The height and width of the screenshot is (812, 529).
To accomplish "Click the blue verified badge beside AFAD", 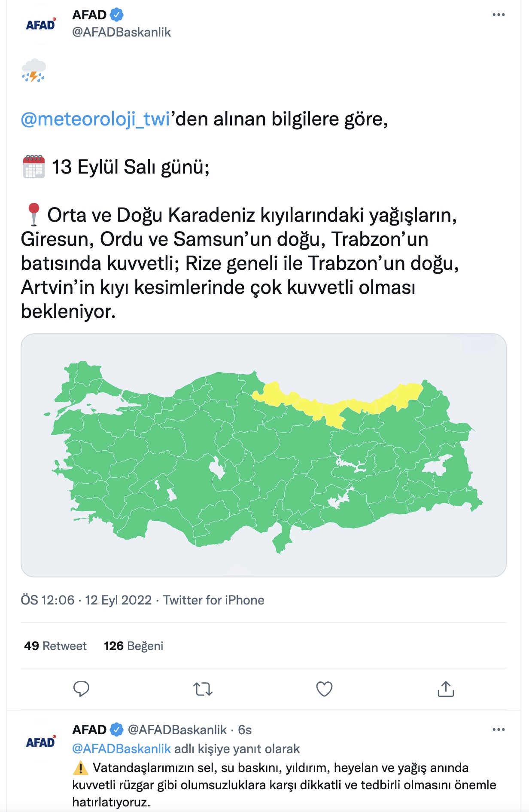I will [x=116, y=15].
